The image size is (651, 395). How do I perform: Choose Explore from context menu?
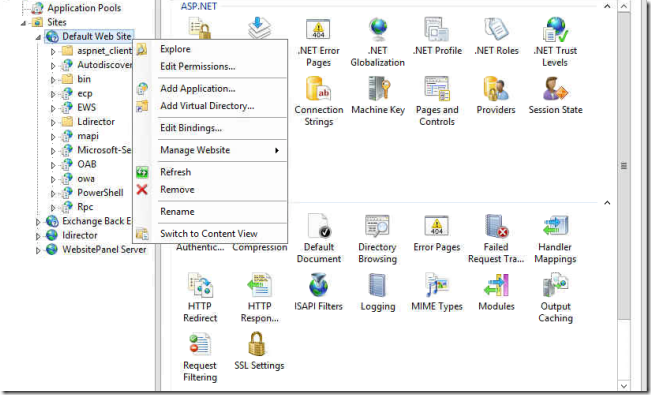tap(210, 49)
